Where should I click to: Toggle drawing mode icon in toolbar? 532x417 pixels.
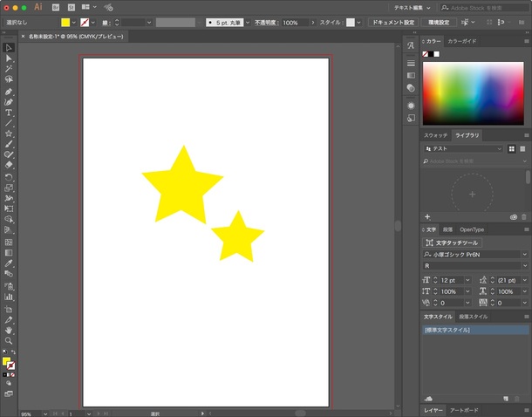click(9, 383)
